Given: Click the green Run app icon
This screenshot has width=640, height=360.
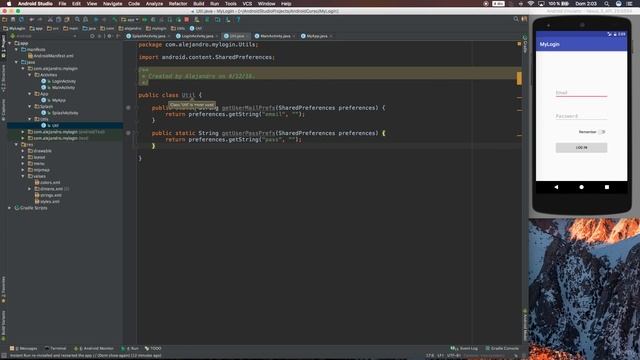Looking at the screenshot, I should tap(144, 19).
